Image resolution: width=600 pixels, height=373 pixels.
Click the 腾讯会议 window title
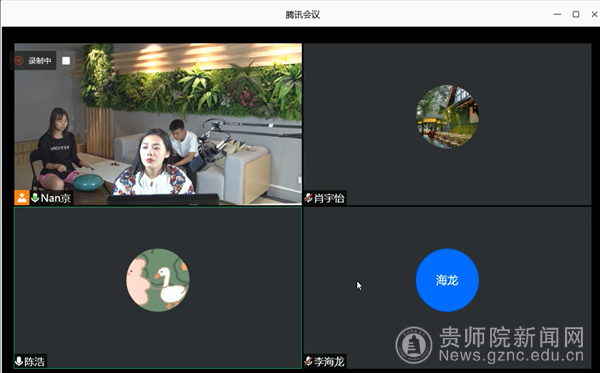pyautogui.click(x=303, y=15)
